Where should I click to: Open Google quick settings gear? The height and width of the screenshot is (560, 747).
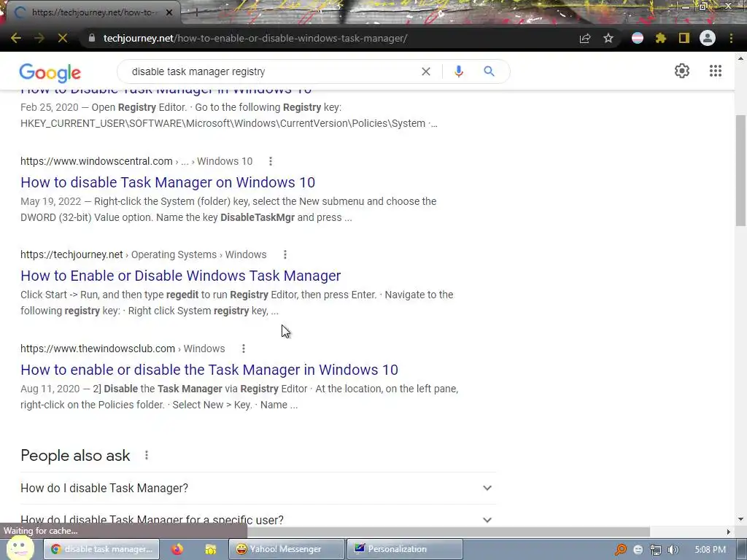coord(682,71)
